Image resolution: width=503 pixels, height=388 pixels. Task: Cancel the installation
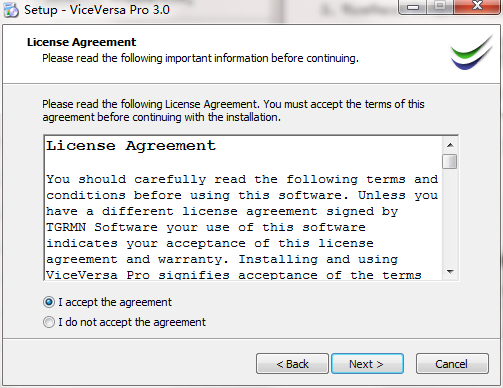point(452,364)
